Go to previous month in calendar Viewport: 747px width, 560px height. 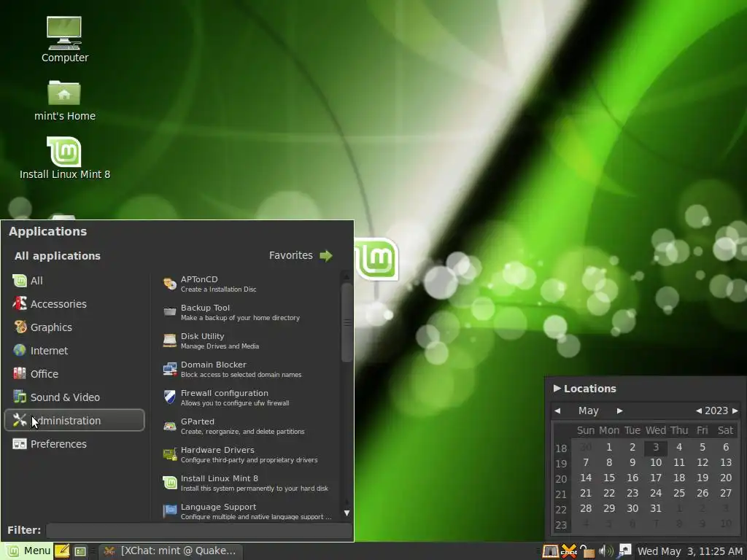point(557,411)
